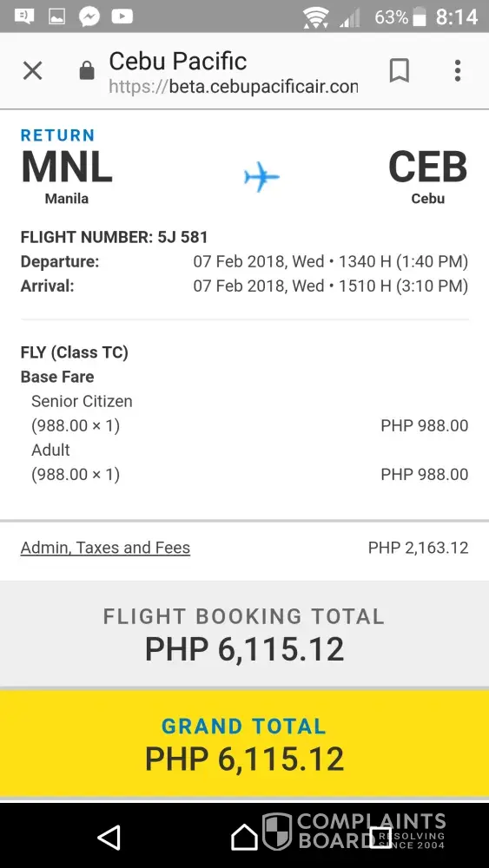The height and width of the screenshot is (868, 489).
Task: Tap the Android home navigation button
Action: [244, 837]
